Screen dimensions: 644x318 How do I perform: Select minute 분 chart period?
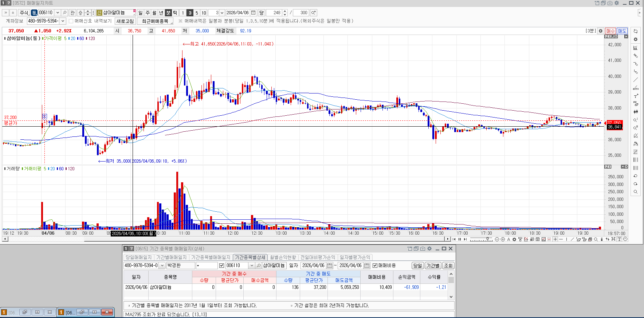pyautogui.click(x=168, y=13)
